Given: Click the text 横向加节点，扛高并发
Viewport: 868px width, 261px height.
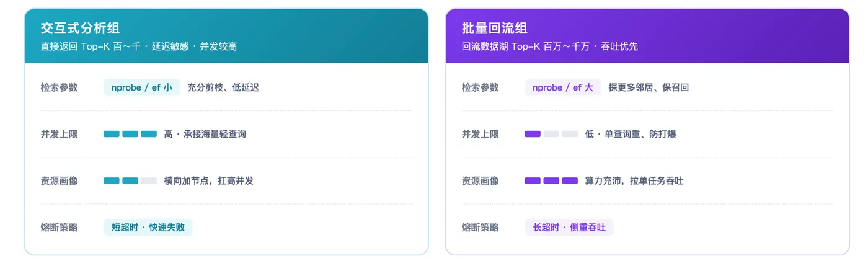Looking at the screenshot, I should coord(209,180).
